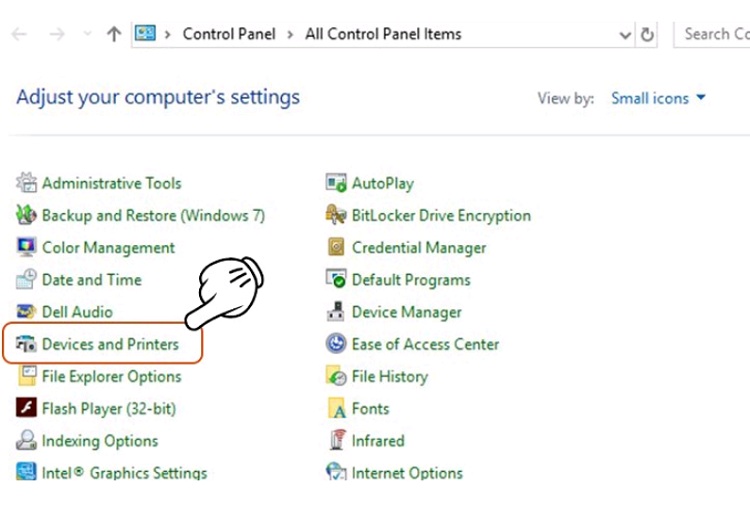Screen dimensions: 750x519
Task: Open File Explorer Options link
Action: (x=112, y=376)
